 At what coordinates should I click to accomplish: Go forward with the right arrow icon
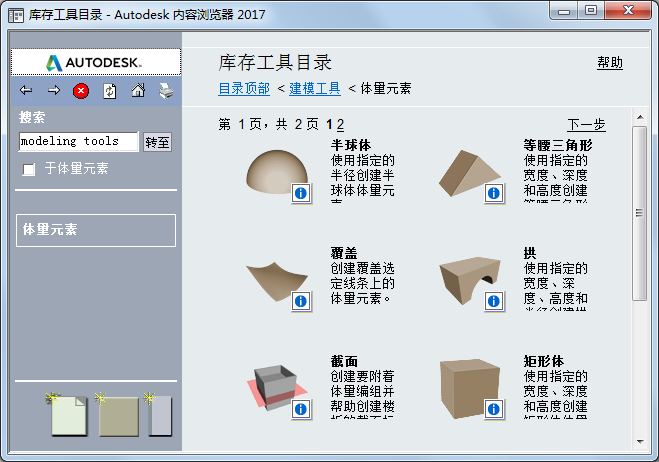click(54, 90)
